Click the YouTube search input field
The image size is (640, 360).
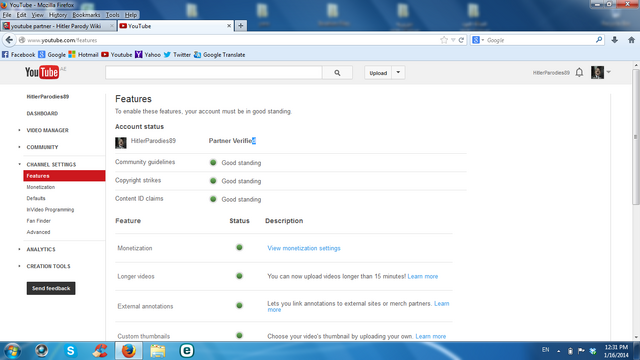213,73
